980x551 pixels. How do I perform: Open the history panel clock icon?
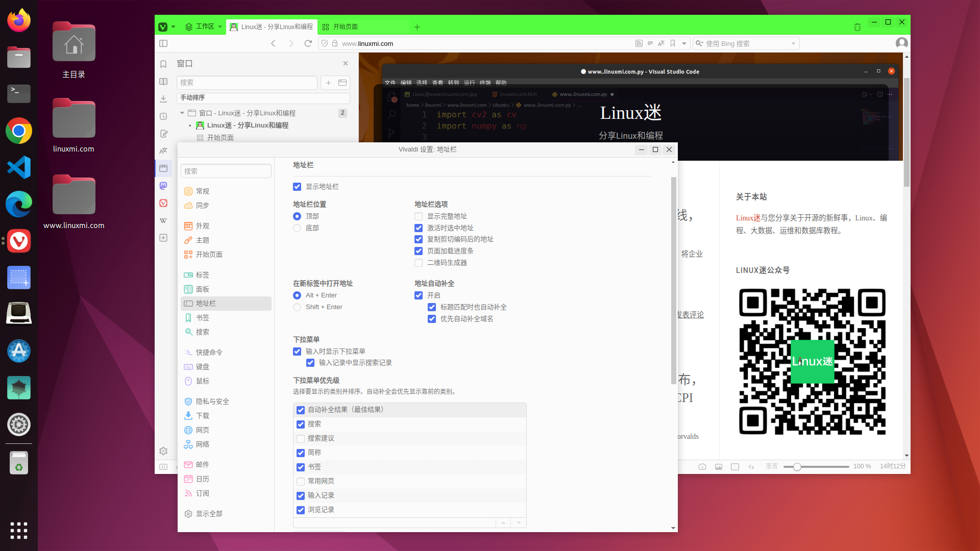(x=163, y=116)
